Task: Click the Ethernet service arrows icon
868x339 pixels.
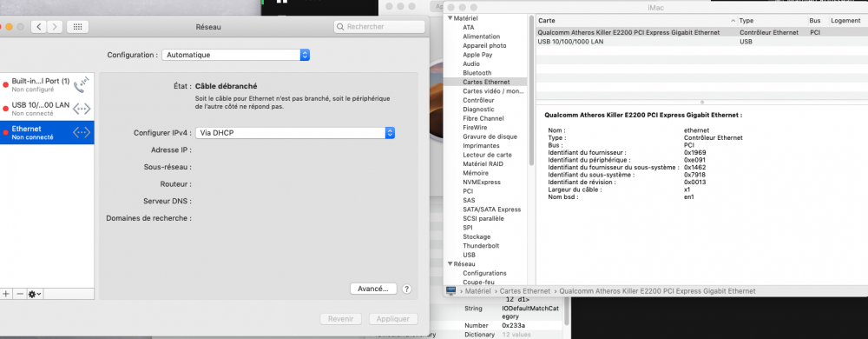Action: pyautogui.click(x=82, y=132)
